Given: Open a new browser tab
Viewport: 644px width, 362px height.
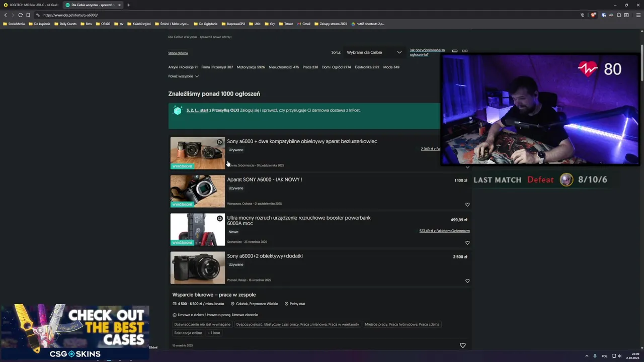Looking at the screenshot, I should click(x=128, y=5).
